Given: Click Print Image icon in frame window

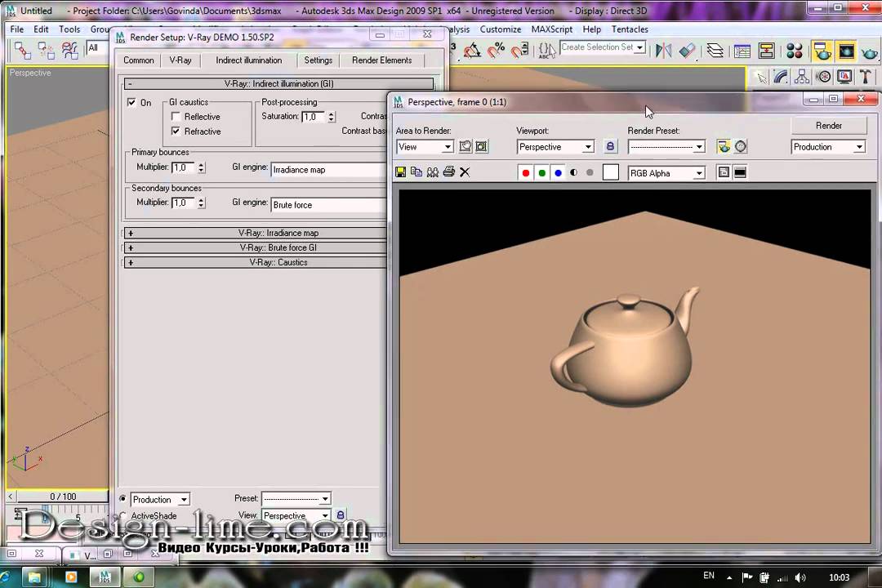Looking at the screenshot, I should (449, 172).
